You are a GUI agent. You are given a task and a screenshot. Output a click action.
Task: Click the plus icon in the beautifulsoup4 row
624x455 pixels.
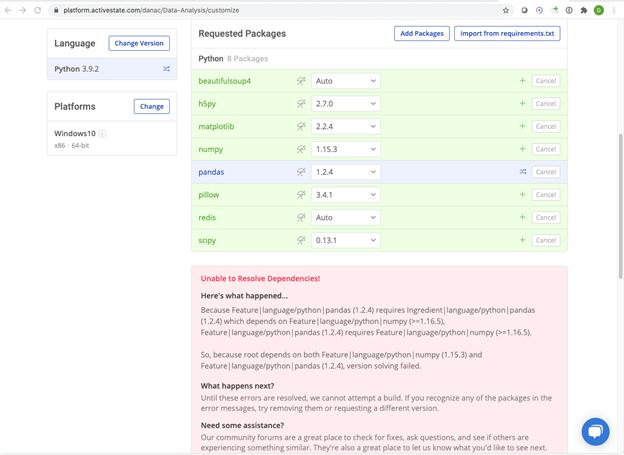coord(522,81)
